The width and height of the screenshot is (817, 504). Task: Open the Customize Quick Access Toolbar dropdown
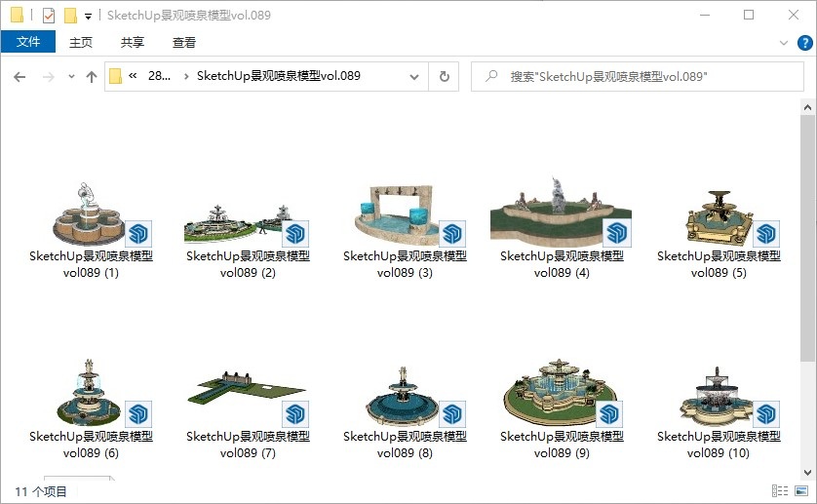[88, 17]
